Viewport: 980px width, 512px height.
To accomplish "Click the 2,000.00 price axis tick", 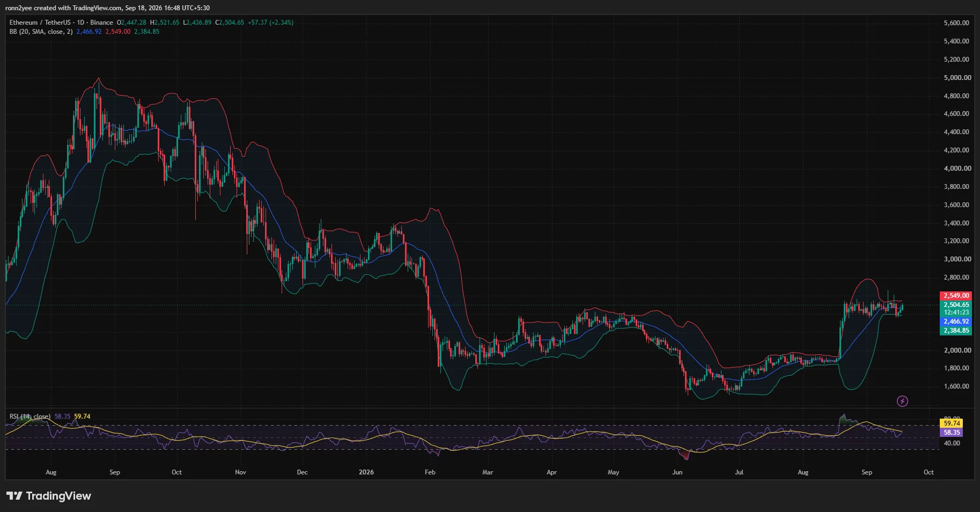I will [x=957, y=350].
